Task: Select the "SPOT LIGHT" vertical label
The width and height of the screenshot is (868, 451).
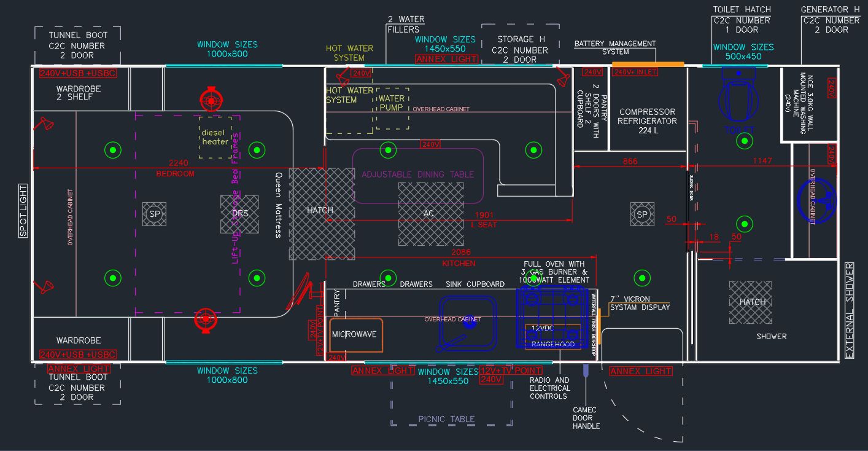Action: click(23, 211)
